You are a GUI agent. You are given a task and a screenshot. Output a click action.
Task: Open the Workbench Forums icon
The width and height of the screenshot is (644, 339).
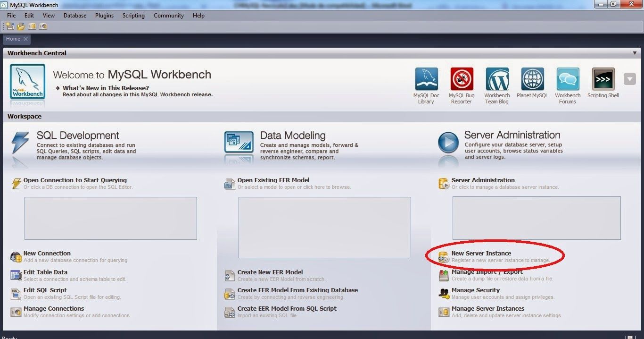click(x=568, y=79)
